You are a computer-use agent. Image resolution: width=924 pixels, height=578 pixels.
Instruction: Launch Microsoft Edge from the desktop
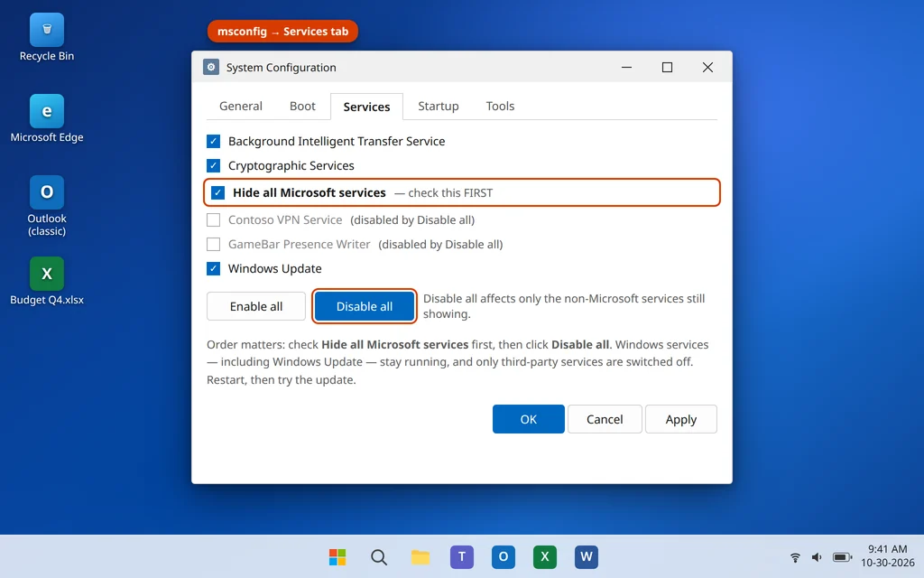(47, 118)
